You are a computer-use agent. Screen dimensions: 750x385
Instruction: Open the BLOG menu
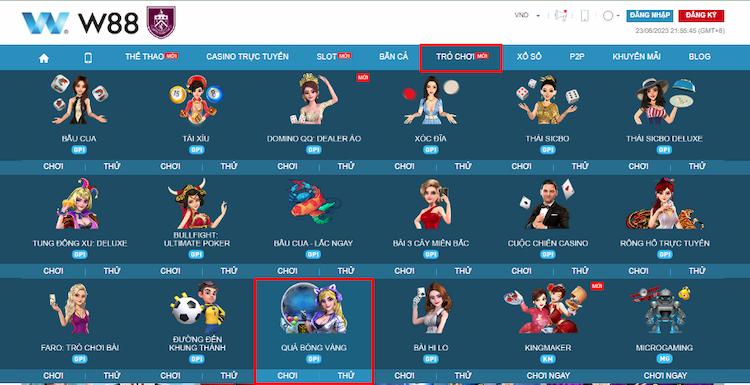[699, 56]
